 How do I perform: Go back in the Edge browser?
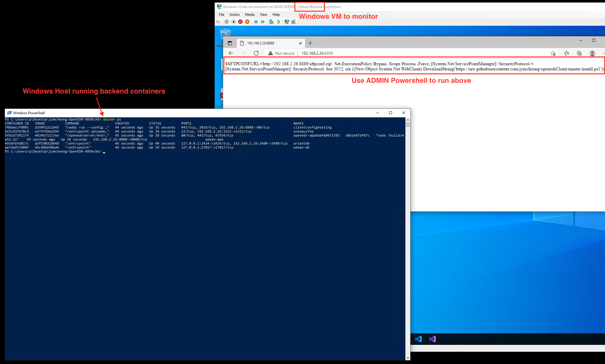click(x=231, y=53)
